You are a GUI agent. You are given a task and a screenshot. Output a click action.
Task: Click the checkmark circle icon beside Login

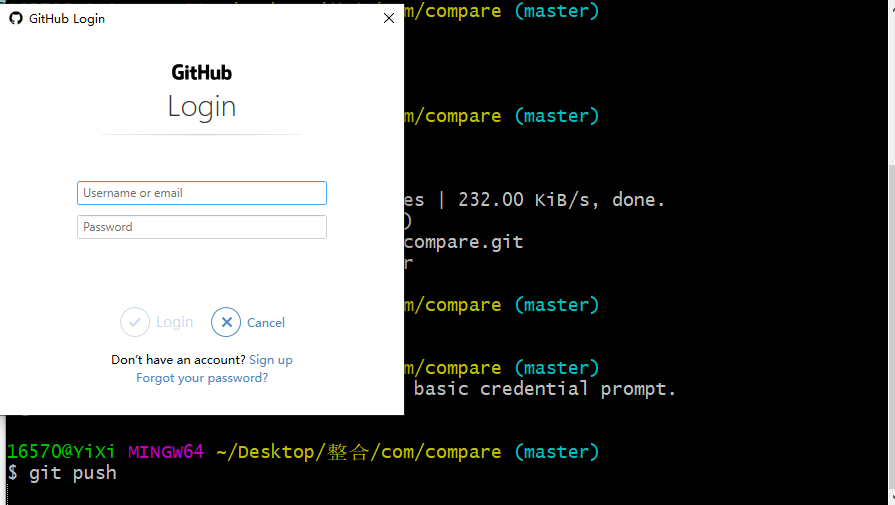tap(135, 322)
